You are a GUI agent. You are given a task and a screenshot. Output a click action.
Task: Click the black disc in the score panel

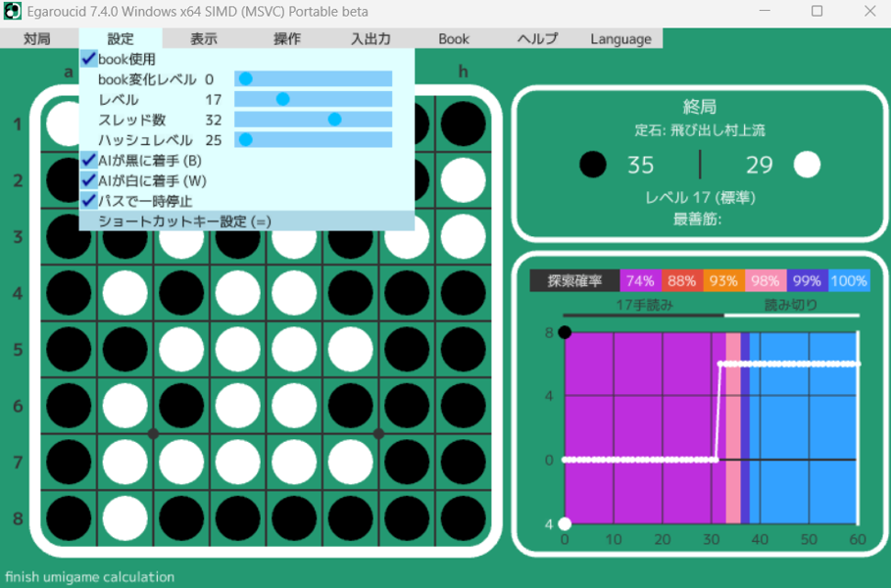(x=593, y=165)
